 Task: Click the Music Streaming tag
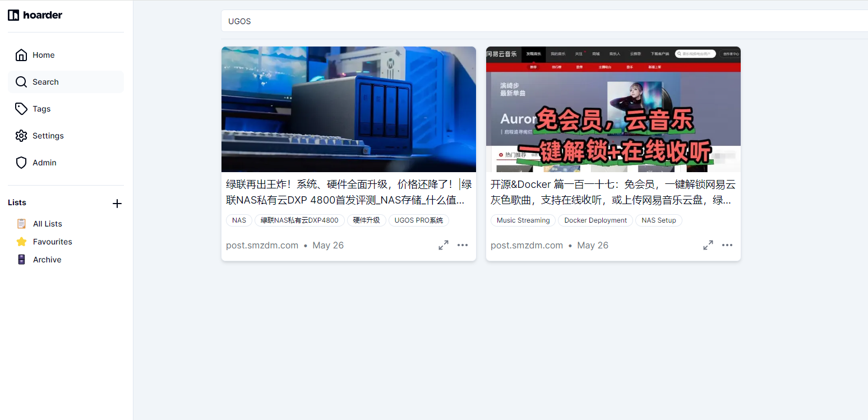pos(523,220)
